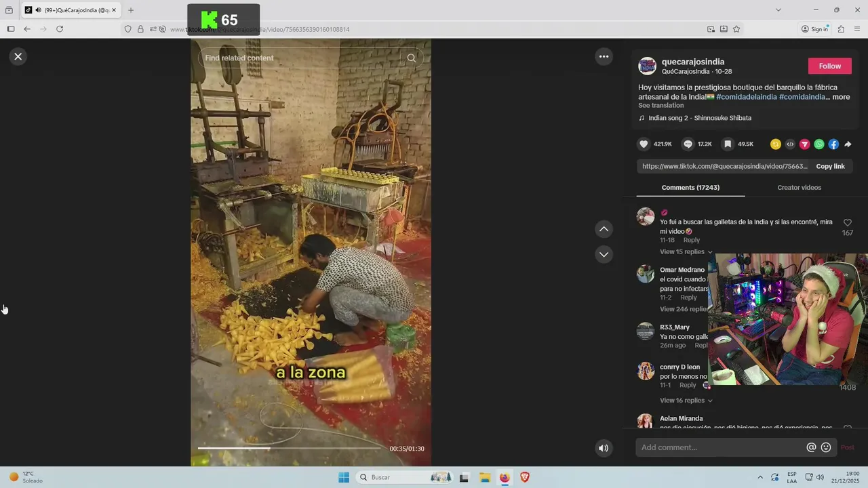The height and width of the screenshot is (488, 868).
Task: Mute the tab with its speaker icon
Action: pos(38,10)
